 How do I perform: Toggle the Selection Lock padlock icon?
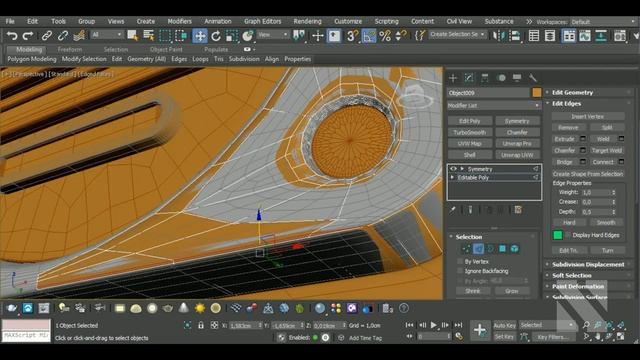[x=201, y=325]
